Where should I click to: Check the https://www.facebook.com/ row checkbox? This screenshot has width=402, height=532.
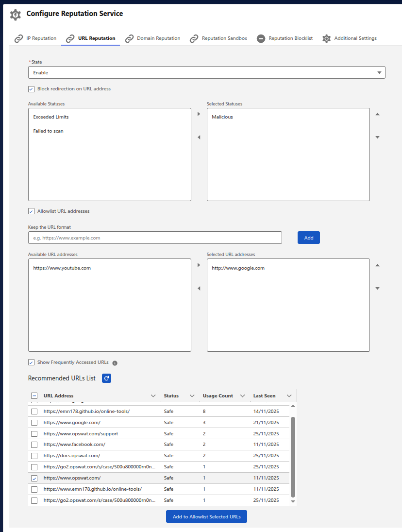point(34,445)
